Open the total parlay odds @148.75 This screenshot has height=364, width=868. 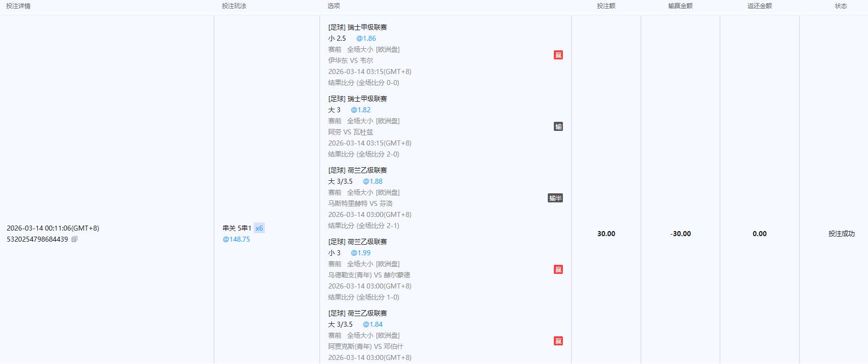coord(236,240)
